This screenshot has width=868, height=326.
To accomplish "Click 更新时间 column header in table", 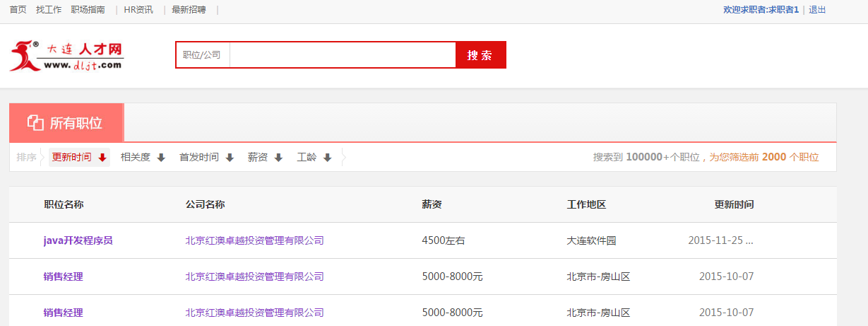I will [x=734, y=204].
